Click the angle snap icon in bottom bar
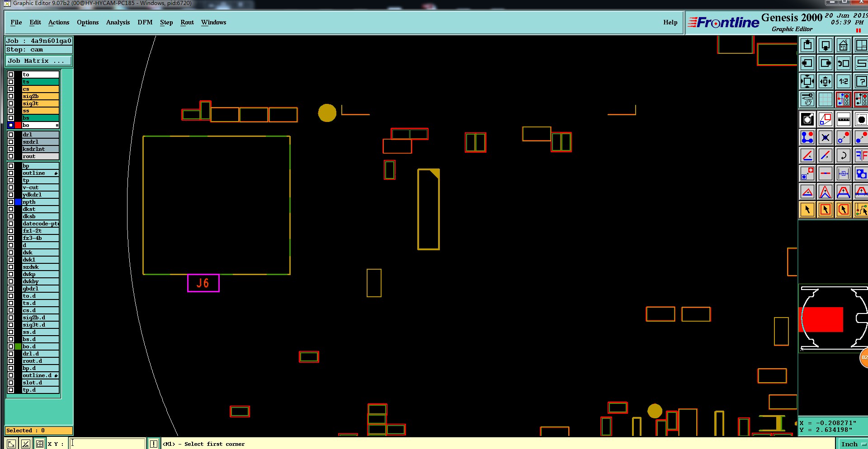Screen dimensions: 868x449 pos(26,444)
